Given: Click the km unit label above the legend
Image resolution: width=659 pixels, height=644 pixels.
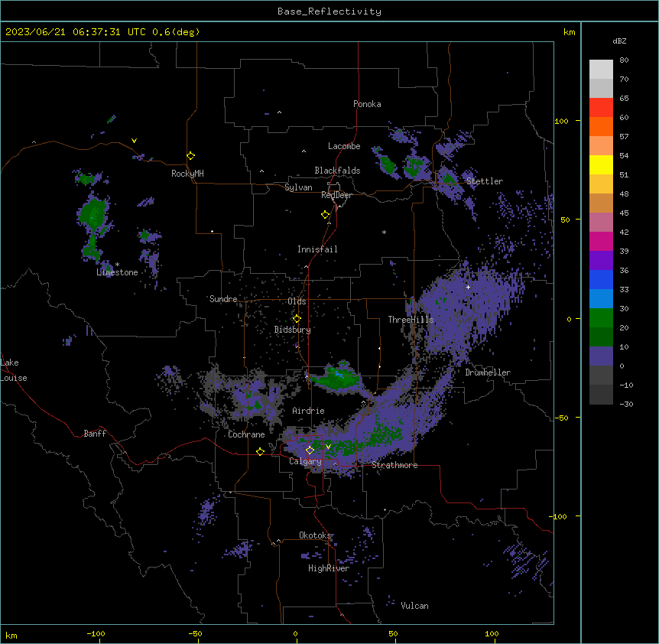Looking at the screenshot, I should pos(570,32).
